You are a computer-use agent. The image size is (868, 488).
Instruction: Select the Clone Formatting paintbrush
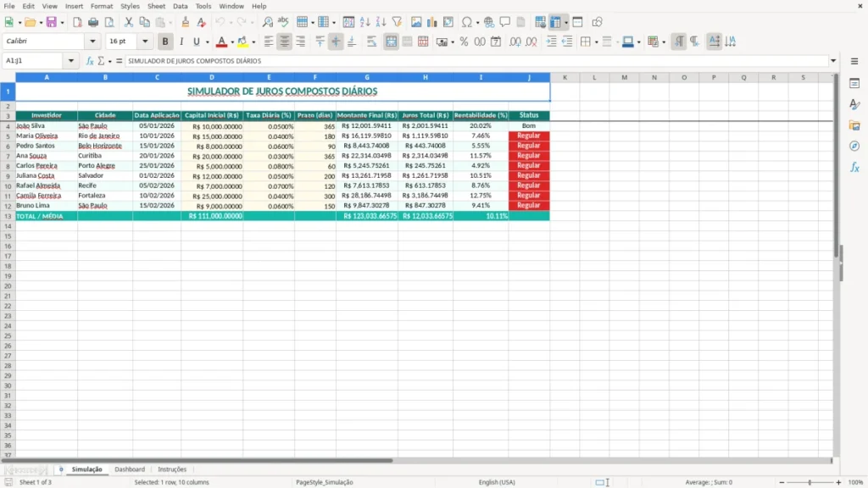[x=186, y=22]
